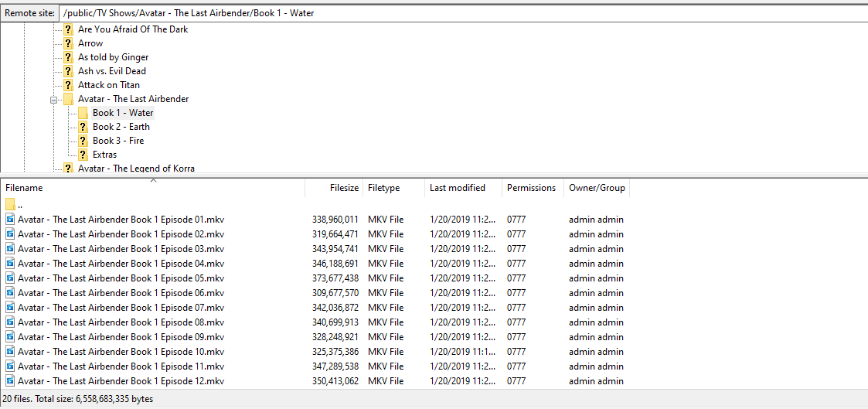Collapse the Avatar - The Last Airbender tree node
This screenshot has height=409, width=868.
53,100
